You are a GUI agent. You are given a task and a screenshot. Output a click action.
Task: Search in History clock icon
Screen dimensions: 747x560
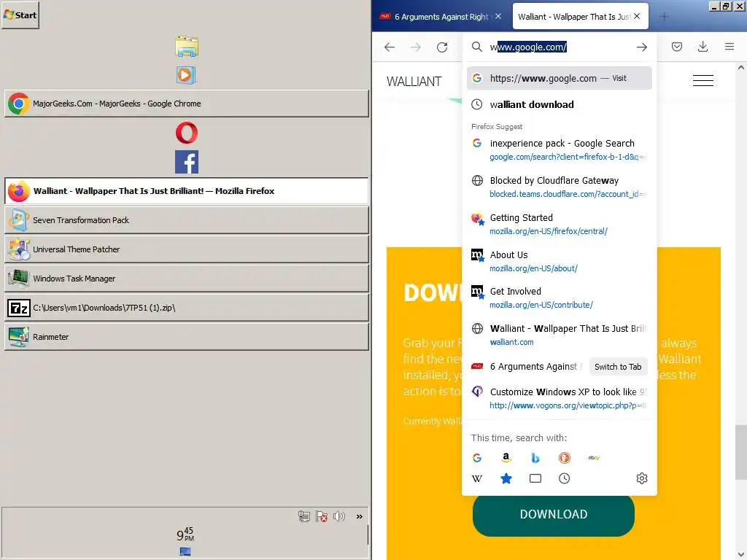point(564,478)
